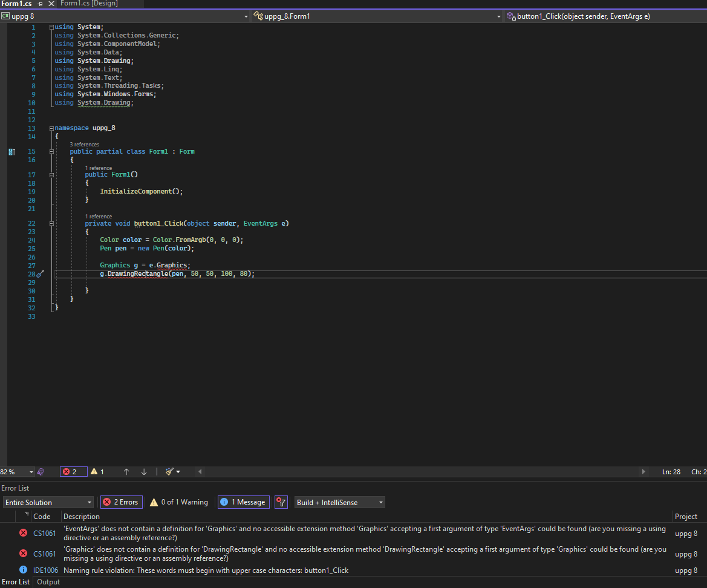
Task: Click the inheritance margin icon beside line 15
Action: pos(11,152)
